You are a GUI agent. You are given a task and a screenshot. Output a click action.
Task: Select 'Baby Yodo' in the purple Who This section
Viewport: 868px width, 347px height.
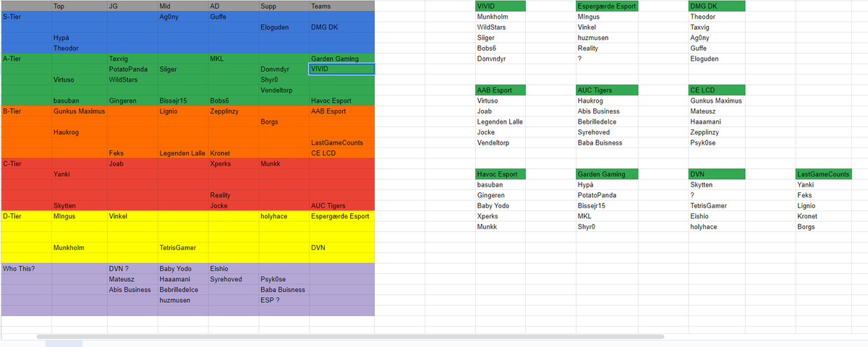[182, 268]
